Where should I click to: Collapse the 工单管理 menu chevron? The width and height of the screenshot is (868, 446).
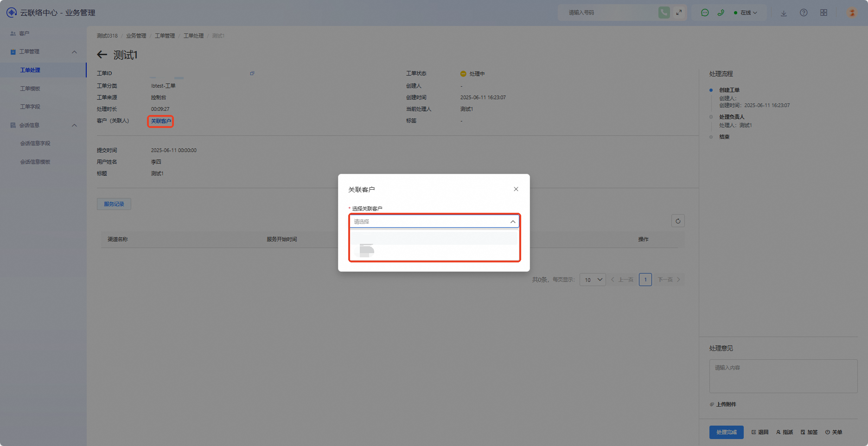click(x=74, y=52)
